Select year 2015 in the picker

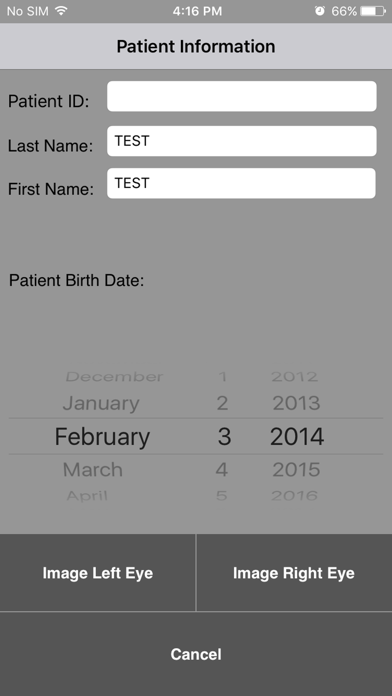pyautogui.click(x=296, y=470)
